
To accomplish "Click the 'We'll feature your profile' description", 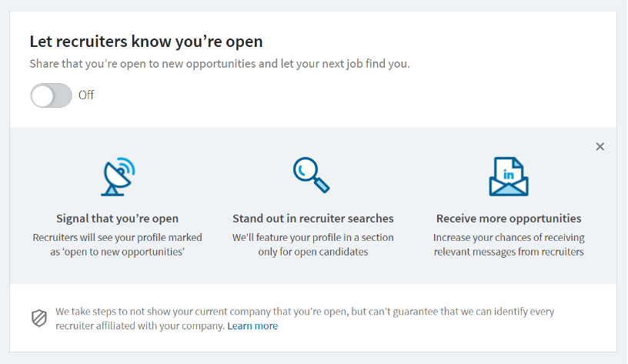I will tap(313, 238).
